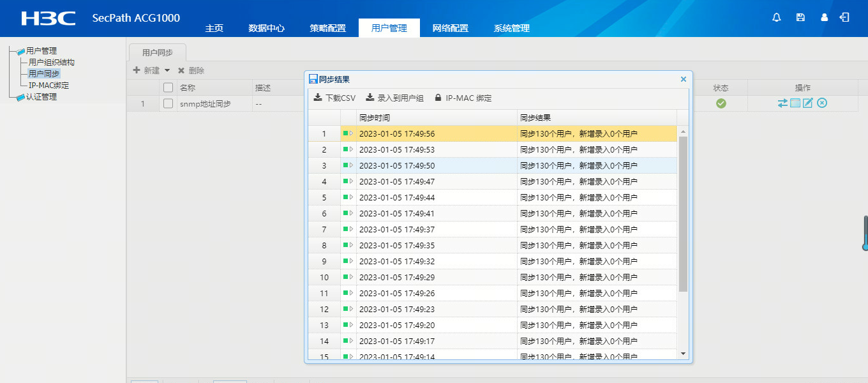Viewport: 868px width, 383px height.
Task: Open the 主页 menu tab
Action: [x=214, y=28]
